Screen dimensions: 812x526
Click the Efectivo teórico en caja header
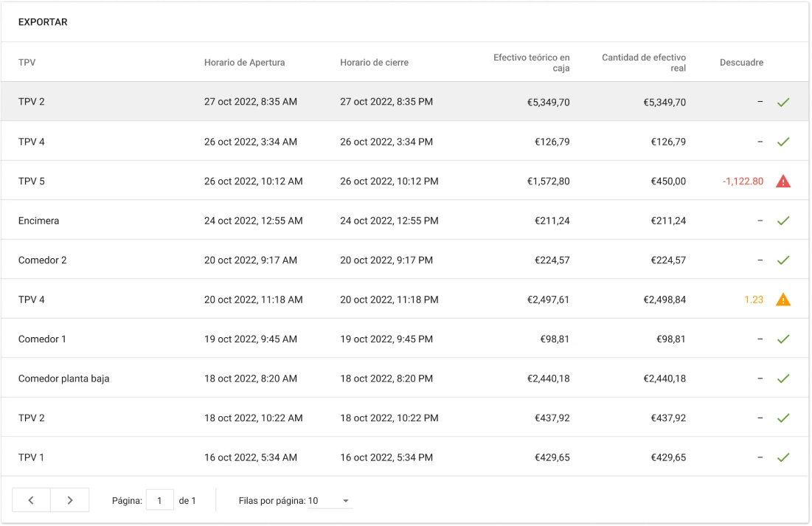[531, 63]
